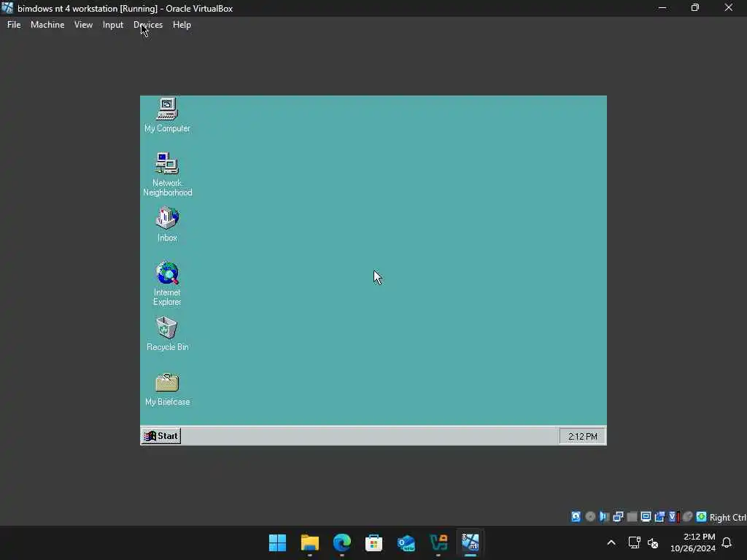Open Microsoft Store from host taskbar
The height and width of the screenshot is (560, 747).
tap(374, 542)
